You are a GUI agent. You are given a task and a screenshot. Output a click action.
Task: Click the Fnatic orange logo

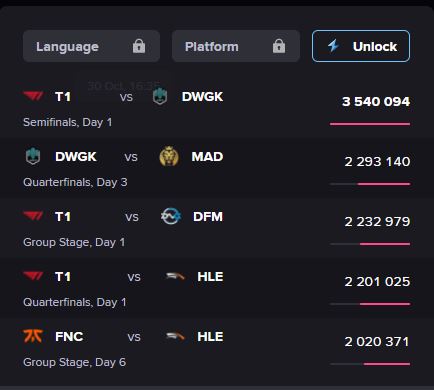(33, 336)
